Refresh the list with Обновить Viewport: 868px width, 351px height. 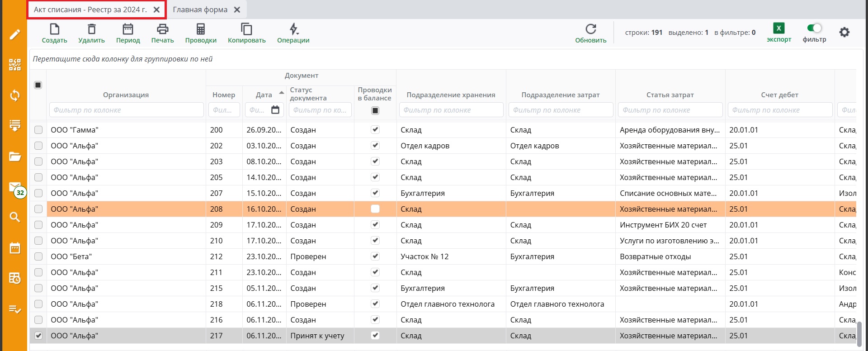pos(590,30)
